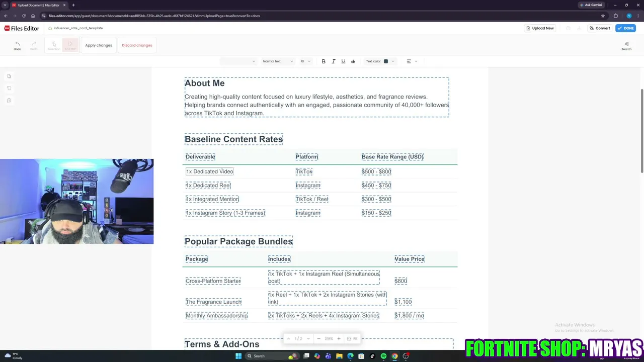Screen dimensions: 644x362
Task: Open Chrome extensions puzzle icon
Action: pyautogui.click(x=615, y=16)
